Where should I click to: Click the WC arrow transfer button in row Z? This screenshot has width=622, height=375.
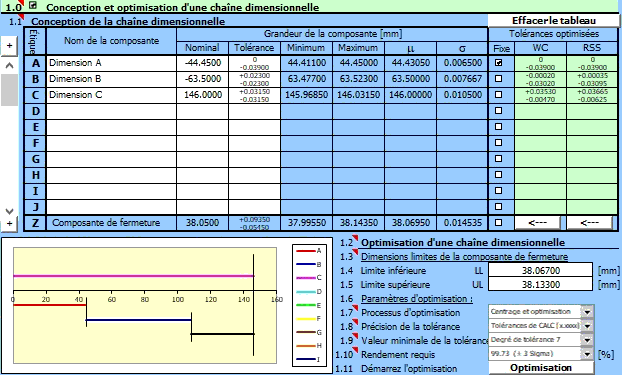pyautogui.click(x=538, y=223)
